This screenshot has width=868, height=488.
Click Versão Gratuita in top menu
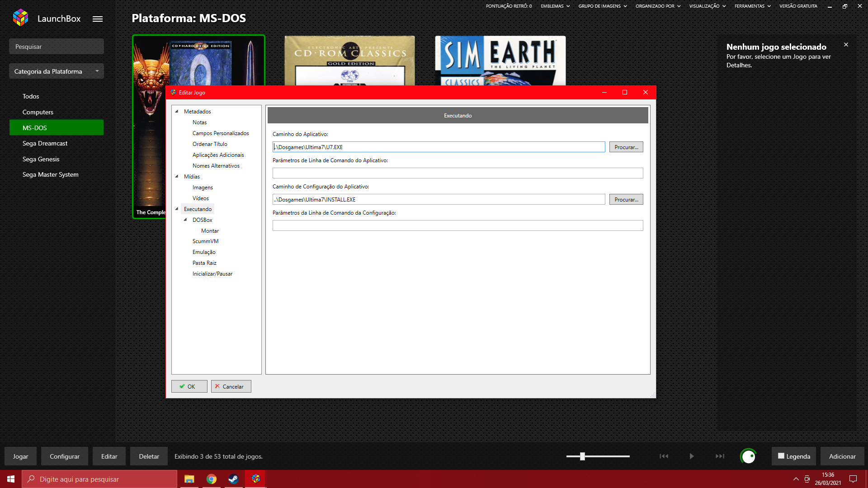(x=798, y=6)
